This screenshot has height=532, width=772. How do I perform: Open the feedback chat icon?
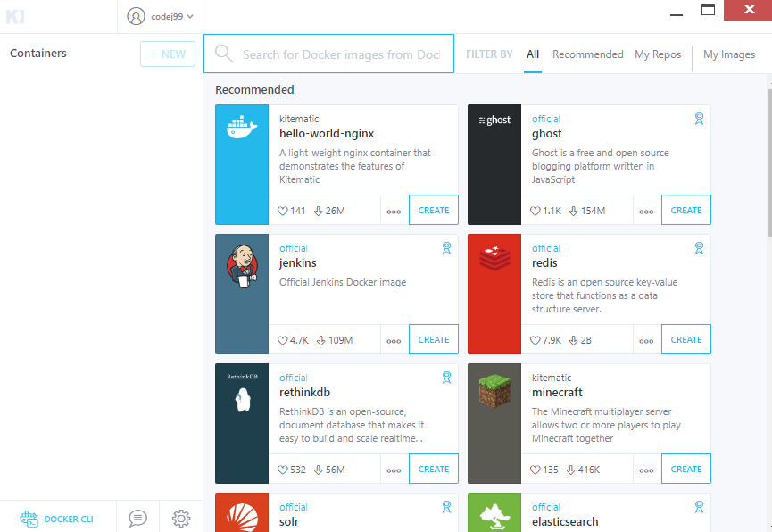pos(137,519)
